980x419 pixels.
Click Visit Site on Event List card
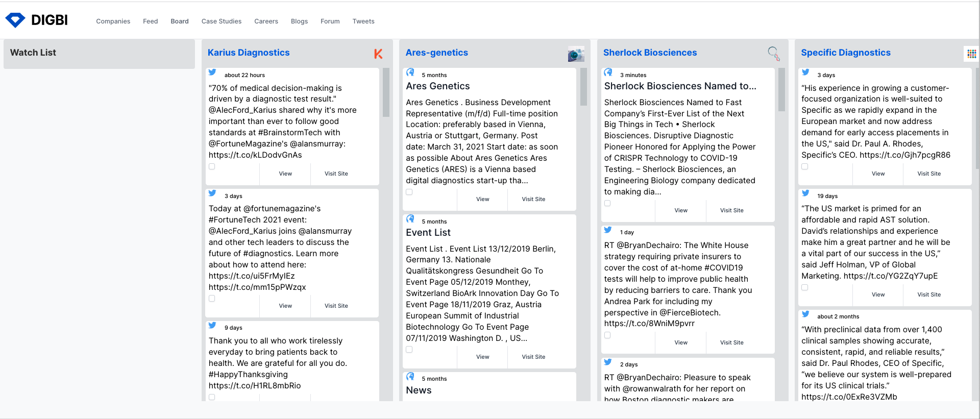click(x=533, y=357)
